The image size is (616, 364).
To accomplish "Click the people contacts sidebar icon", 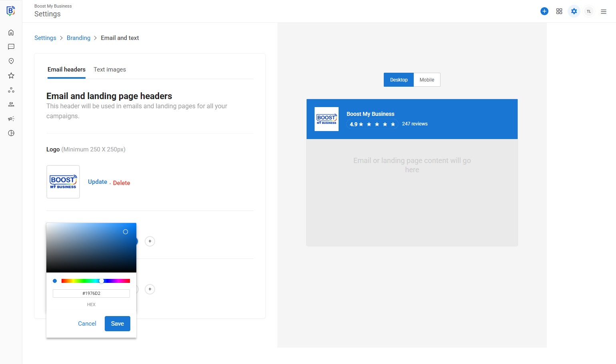I will point(11,104).
